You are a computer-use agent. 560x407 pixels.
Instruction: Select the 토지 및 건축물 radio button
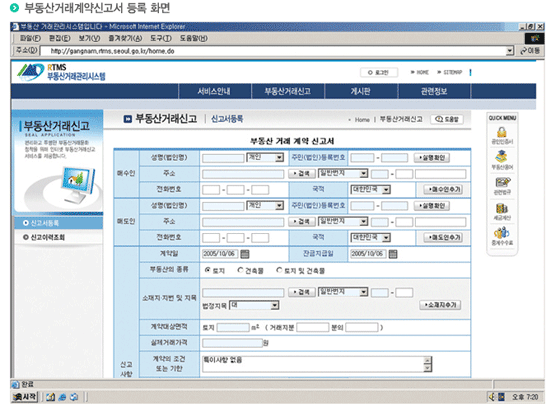pyautogui.click(x=279, y=270)
